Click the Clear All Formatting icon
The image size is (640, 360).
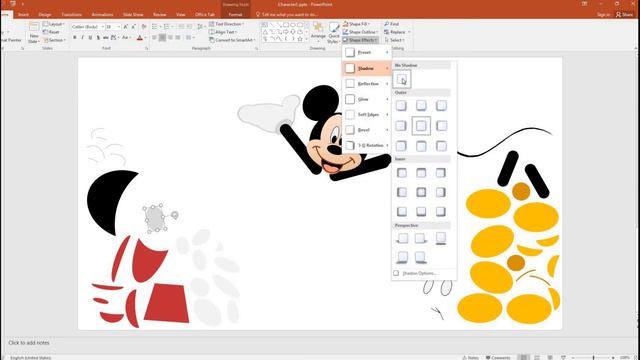[144, 27]
